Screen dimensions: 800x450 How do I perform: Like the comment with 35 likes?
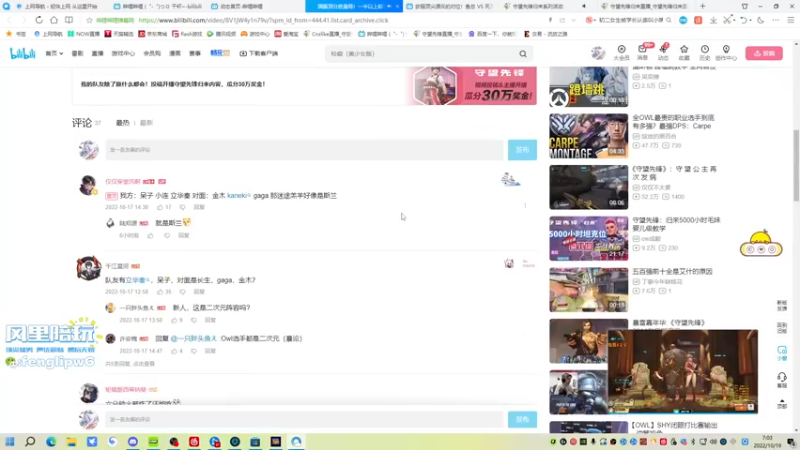(160, 292)
